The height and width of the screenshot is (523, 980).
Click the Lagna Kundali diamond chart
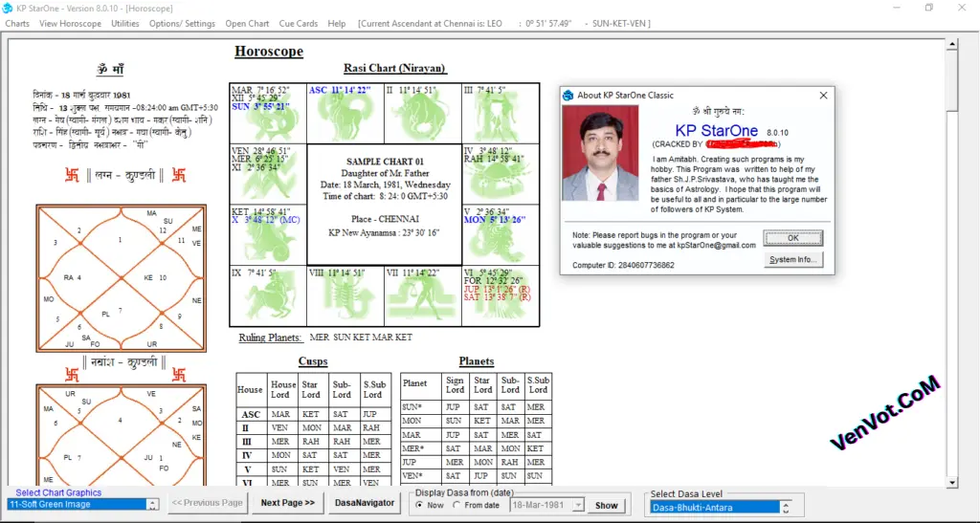[122, 278]
